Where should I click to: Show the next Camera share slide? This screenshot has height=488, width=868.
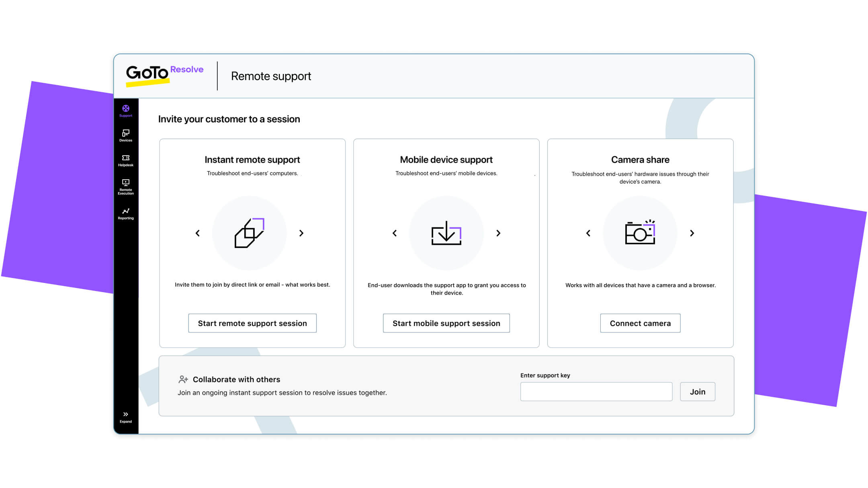point(692,233)
